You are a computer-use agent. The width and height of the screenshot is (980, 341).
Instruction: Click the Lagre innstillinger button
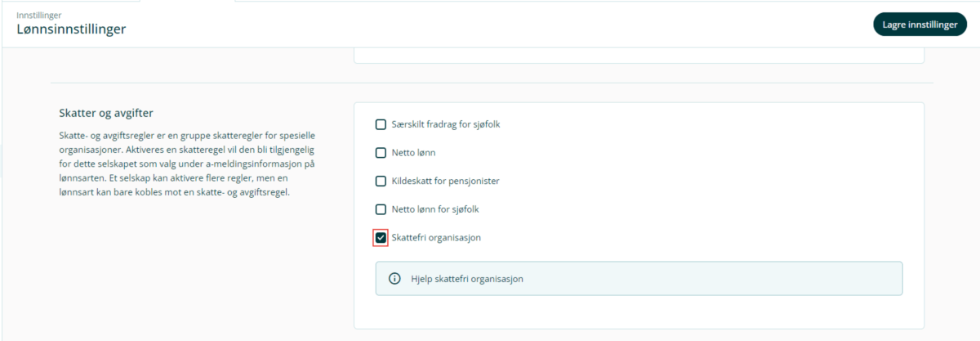click(x=920, y=25)
